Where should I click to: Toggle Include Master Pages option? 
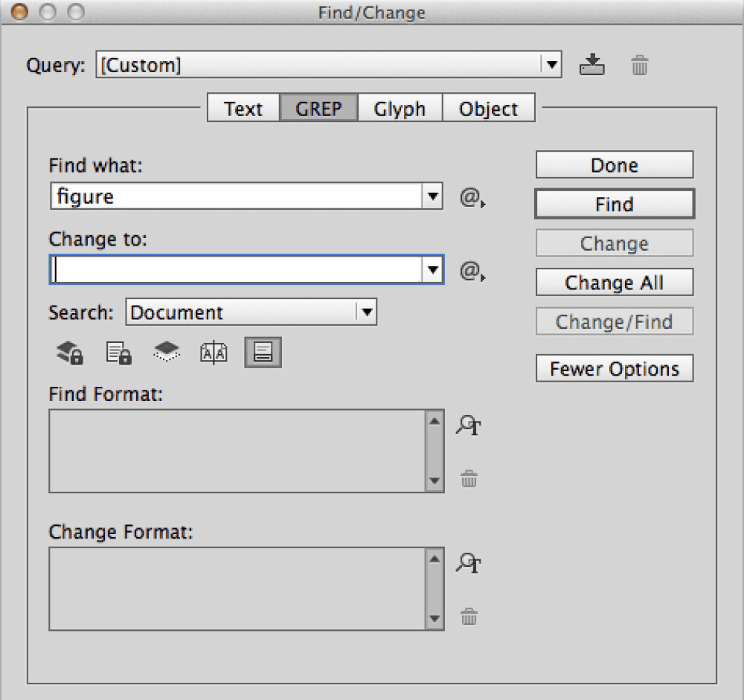click(x=214, y=353)
